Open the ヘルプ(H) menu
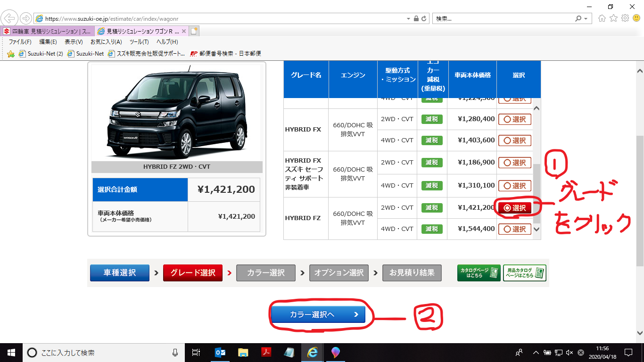Viewport: 644px width, 362px height. click(167, 42)
